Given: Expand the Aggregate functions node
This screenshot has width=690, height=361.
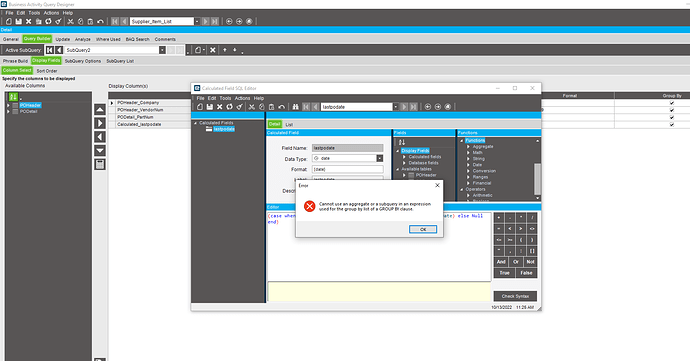Looking at the screenshot, I should (468, 147).
